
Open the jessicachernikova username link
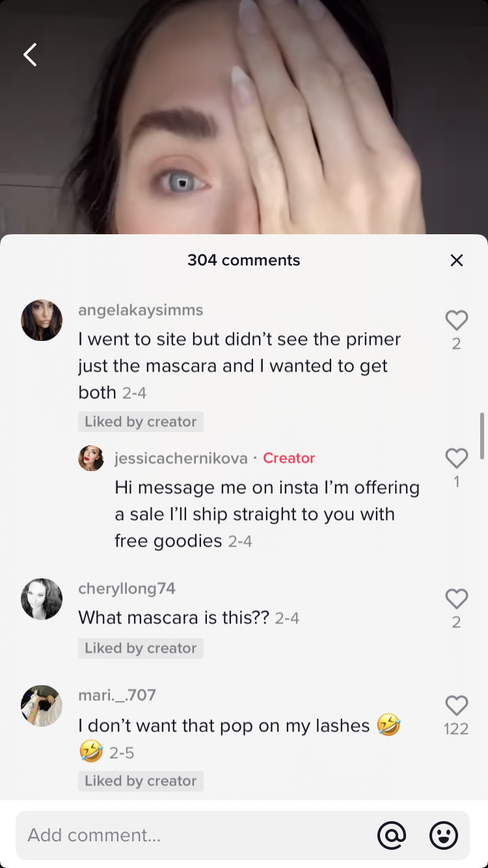click(181, 458)
